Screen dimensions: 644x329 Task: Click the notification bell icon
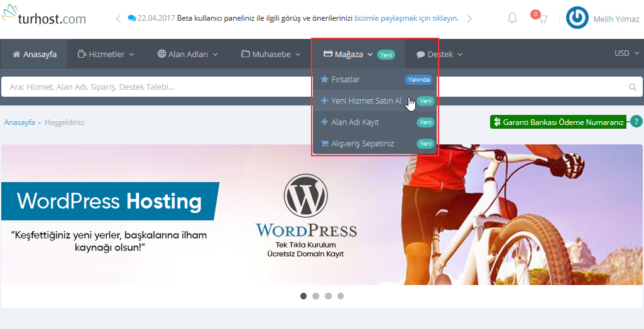512,18
